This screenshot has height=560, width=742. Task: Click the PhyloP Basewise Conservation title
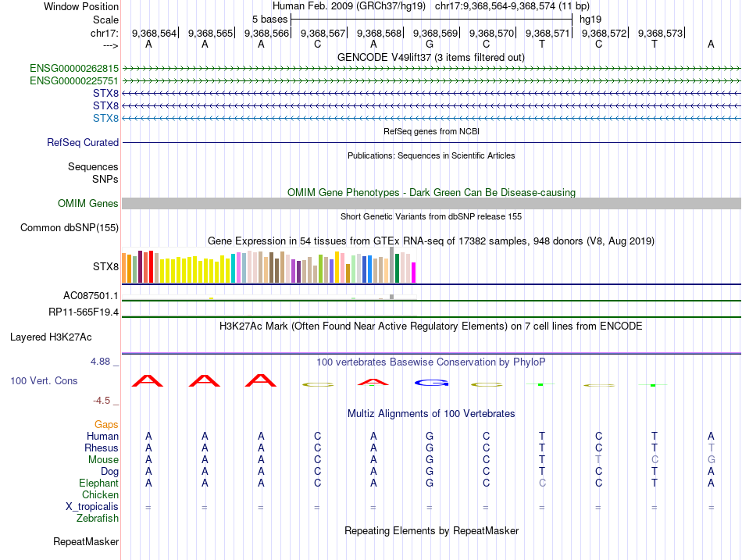[431, 362]
